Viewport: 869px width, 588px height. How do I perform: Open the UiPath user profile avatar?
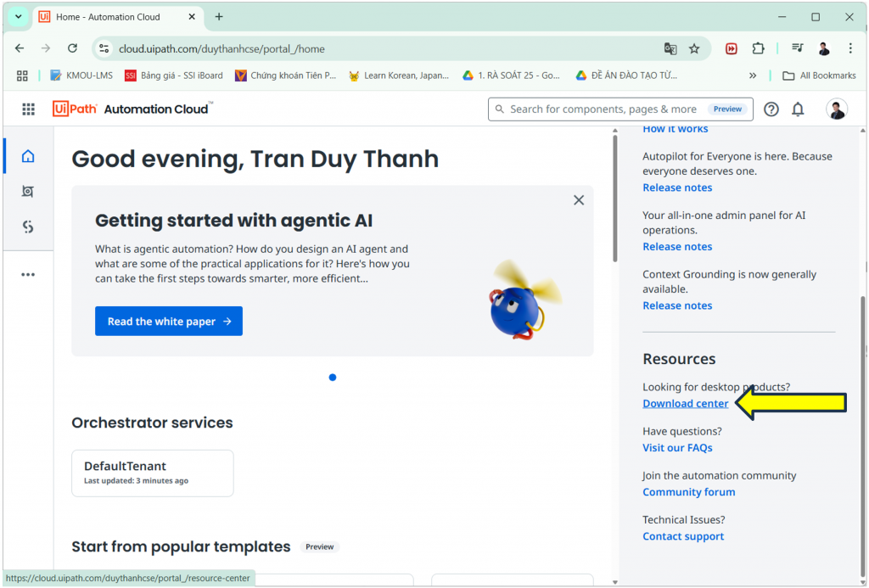(836, 109)
